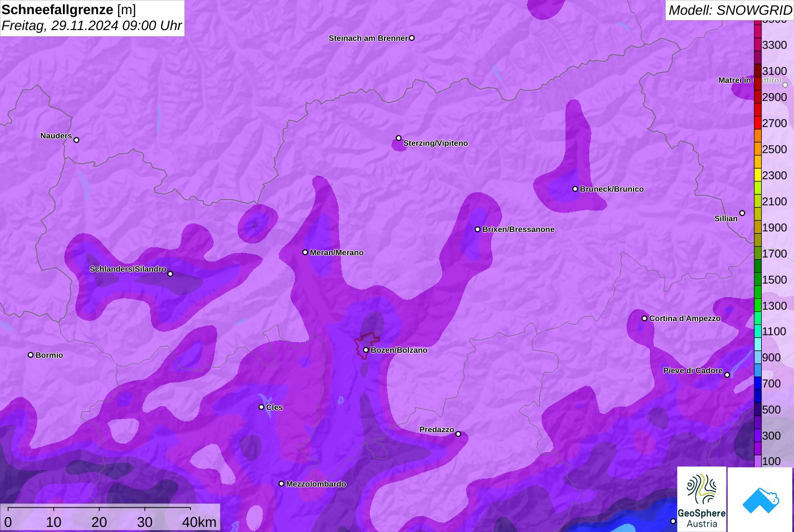Click the Schlanders/Silandro location marker
The width and height of the screenshot is (794, 532).
point(170,274)
